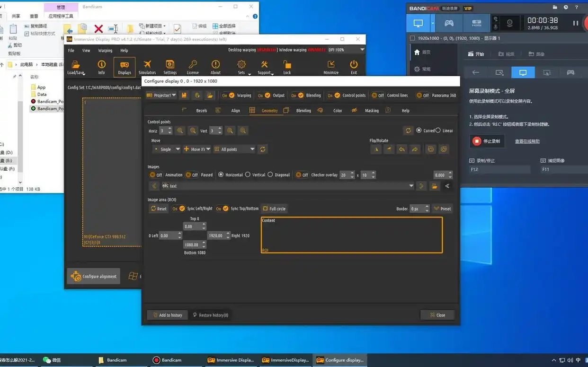Switch to the Align tab
Screen dimensions: 588x367
[235, 110]
